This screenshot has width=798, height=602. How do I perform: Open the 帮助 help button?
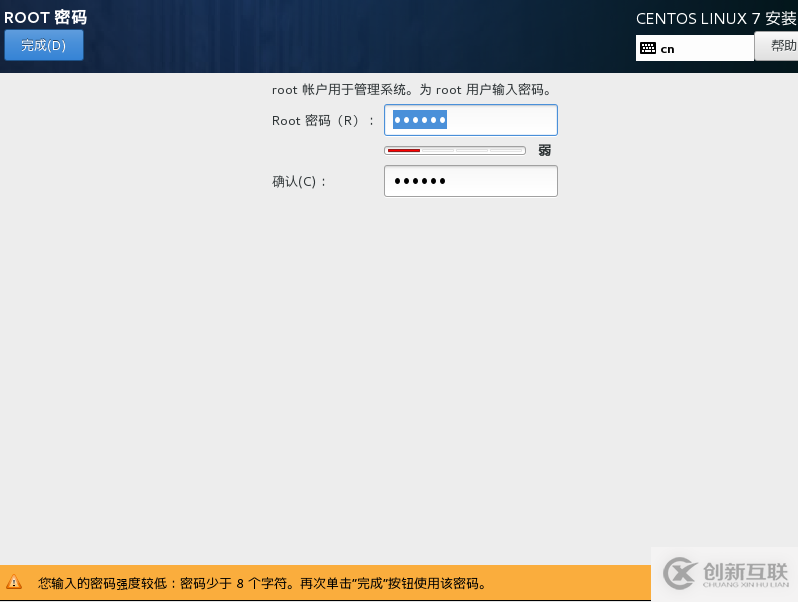tap(777, 46)
